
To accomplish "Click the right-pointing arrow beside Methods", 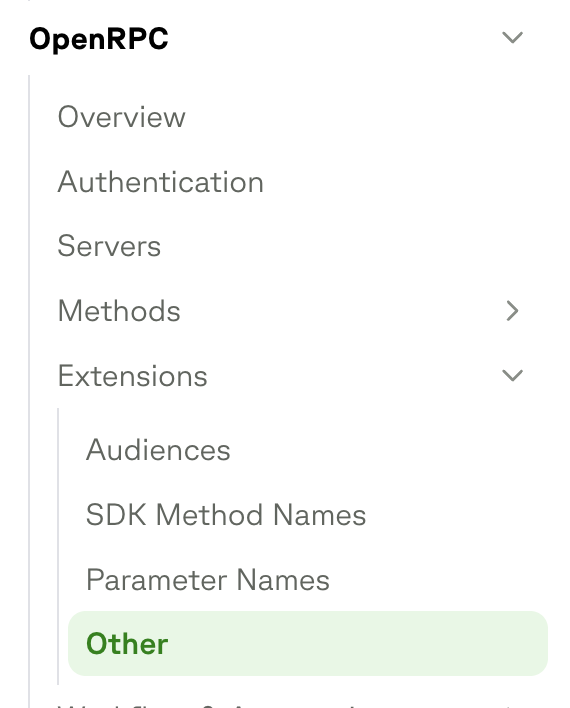I will 512,311.
